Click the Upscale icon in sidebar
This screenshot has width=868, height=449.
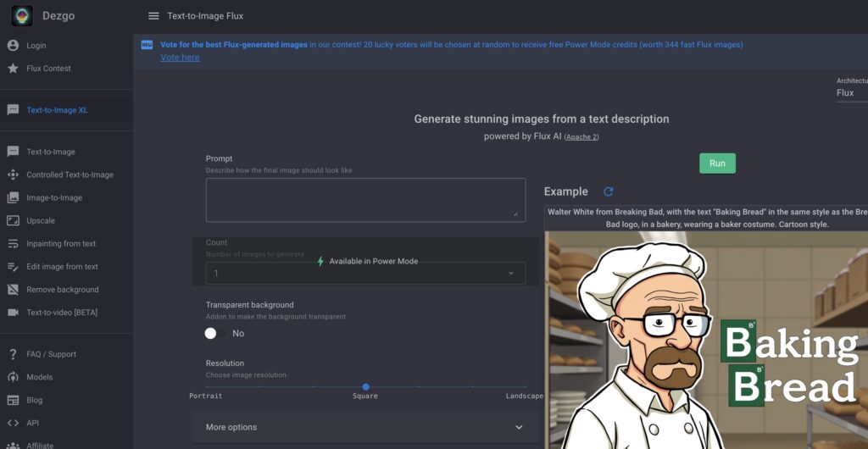(x=13, y=221)
